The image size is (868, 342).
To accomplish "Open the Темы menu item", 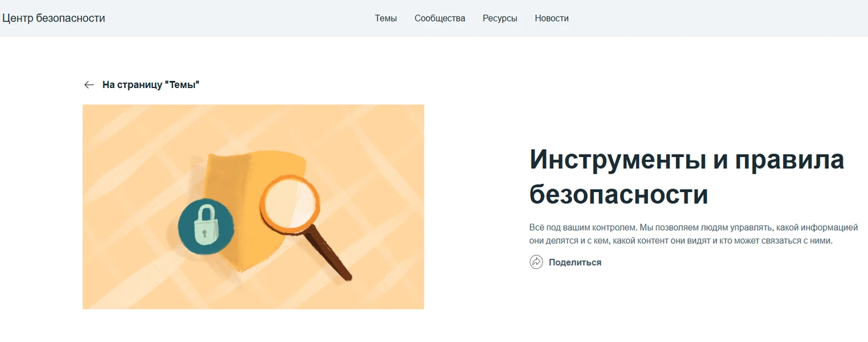I will click(x=386, y=18).
